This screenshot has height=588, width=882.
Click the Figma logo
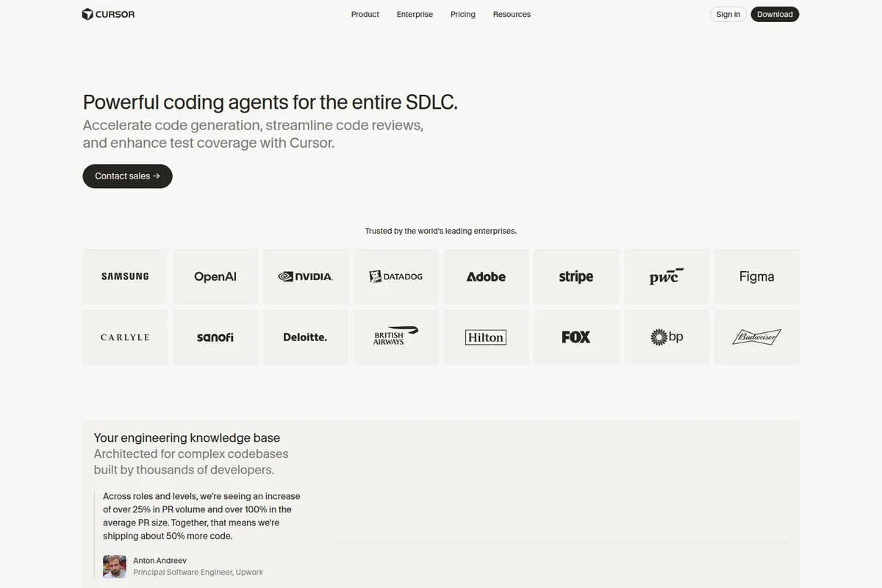pos(757,276)
